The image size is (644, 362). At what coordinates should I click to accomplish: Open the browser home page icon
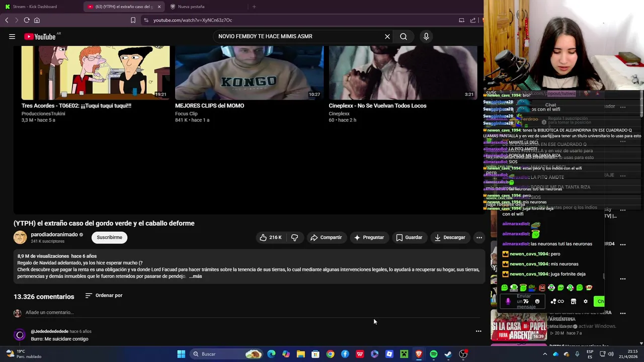coord(37,20)
